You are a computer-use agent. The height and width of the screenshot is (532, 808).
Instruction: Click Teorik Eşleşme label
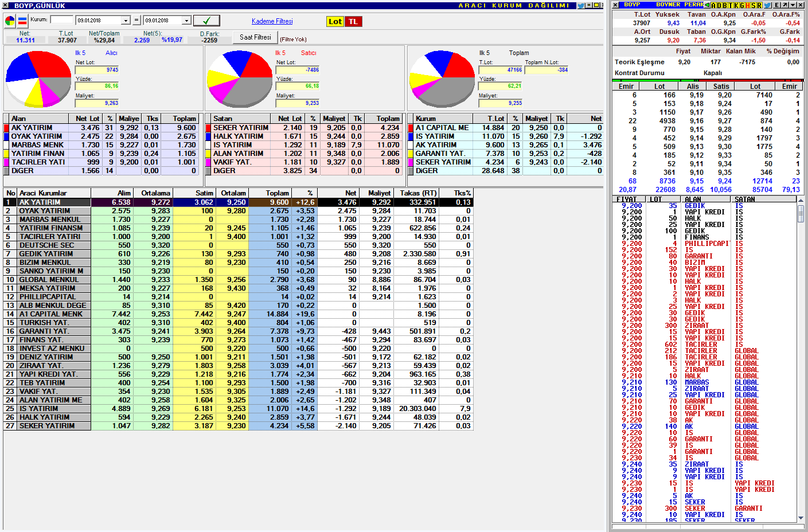[639, 62]
